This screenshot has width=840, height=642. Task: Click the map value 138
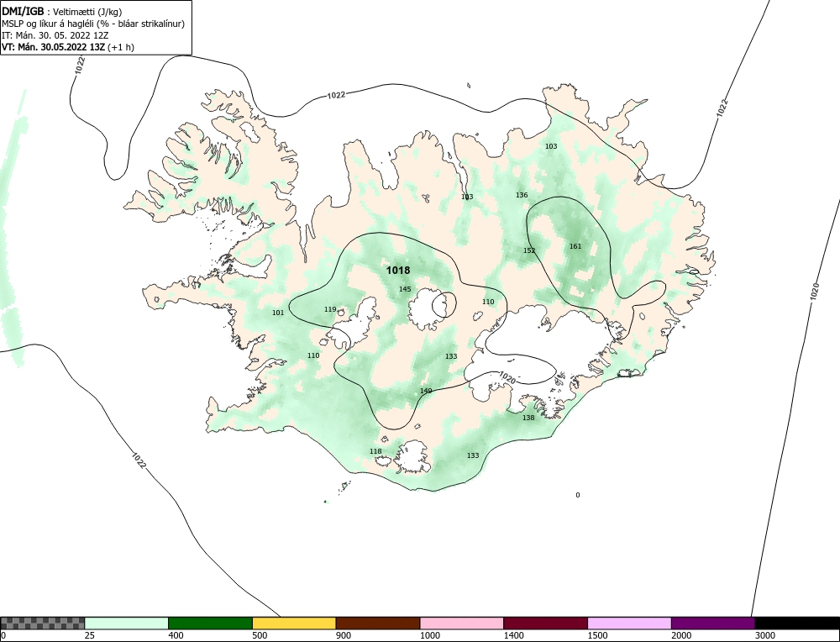528,418
